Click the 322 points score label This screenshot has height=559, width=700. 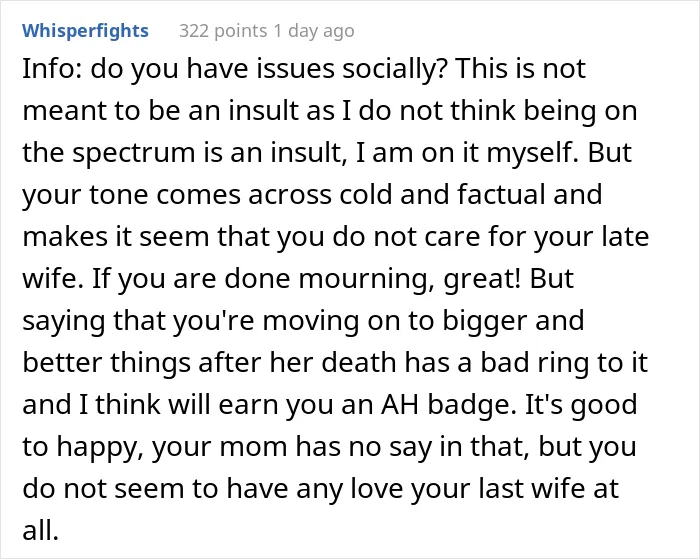click(223, 31)
